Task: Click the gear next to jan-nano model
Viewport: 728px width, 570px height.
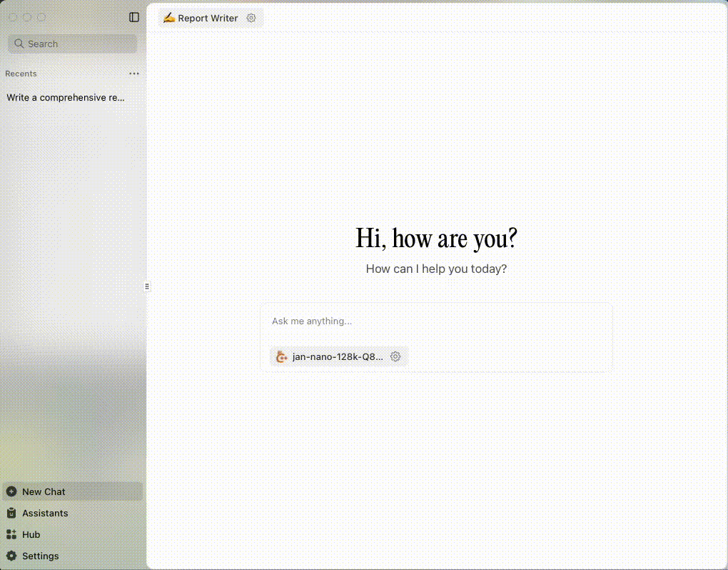Action: pos(395,356)
